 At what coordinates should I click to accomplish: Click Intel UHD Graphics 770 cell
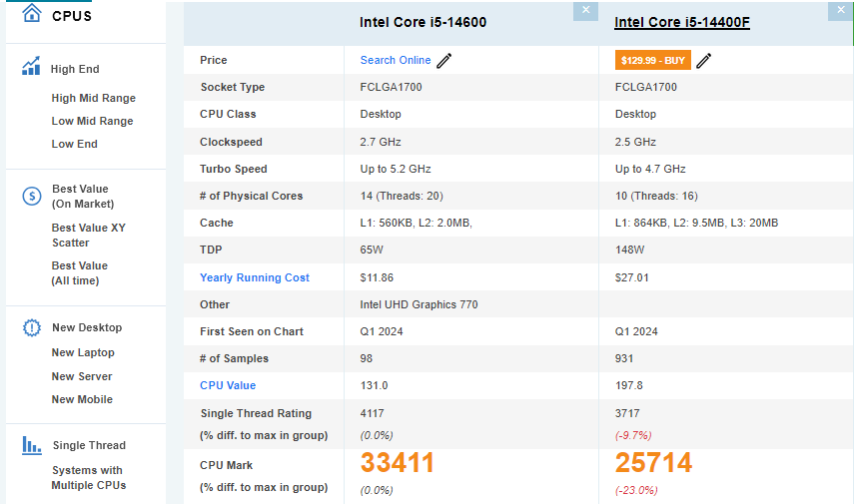[x=419, y=304]
